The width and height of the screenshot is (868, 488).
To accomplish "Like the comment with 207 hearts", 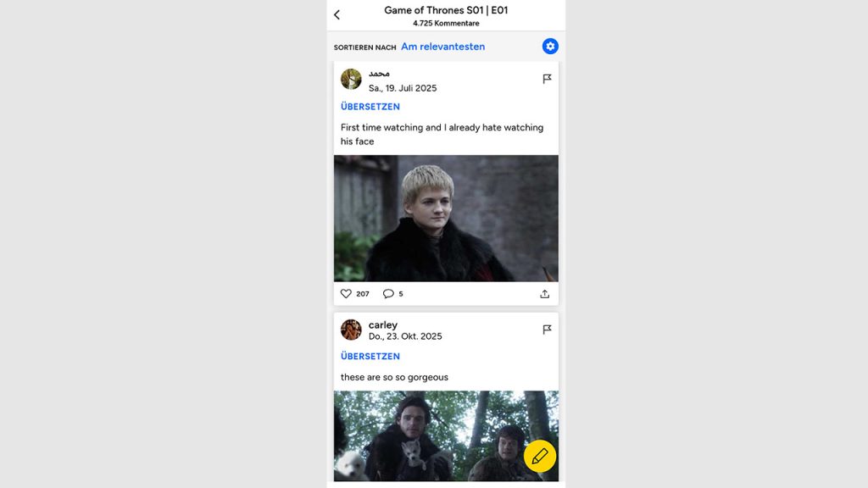I will (x=346, y=294).
